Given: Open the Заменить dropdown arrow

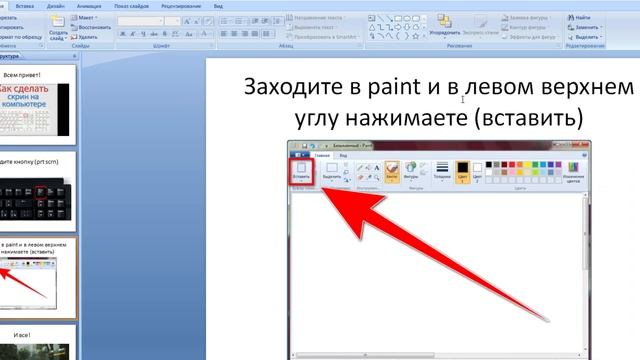Looking at the screenshot, I should 602,27.
